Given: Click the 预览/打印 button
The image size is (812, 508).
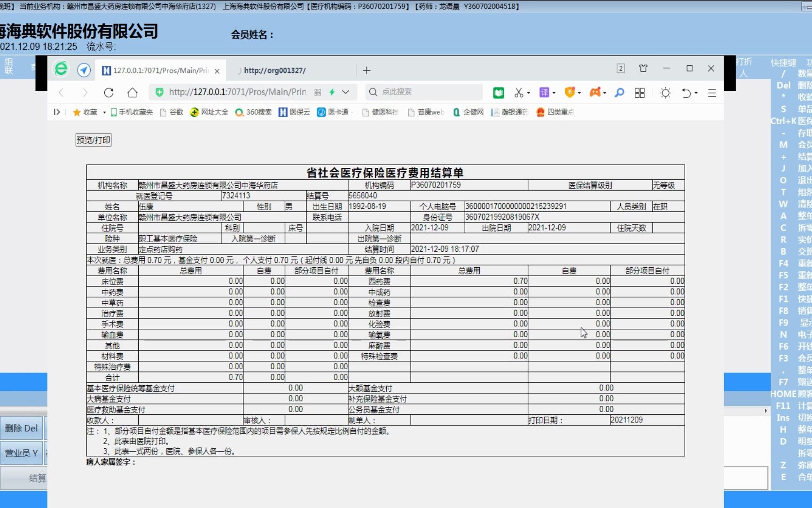Looking at the screenshot, I should (x=93, y=140).
